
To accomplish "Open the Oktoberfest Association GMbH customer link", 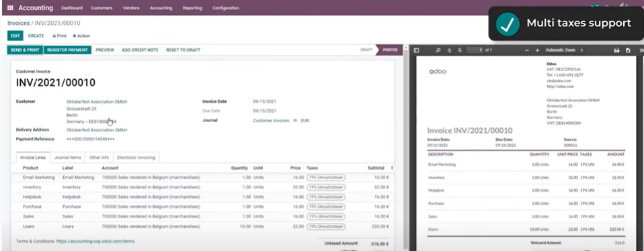I will (97, 102).
